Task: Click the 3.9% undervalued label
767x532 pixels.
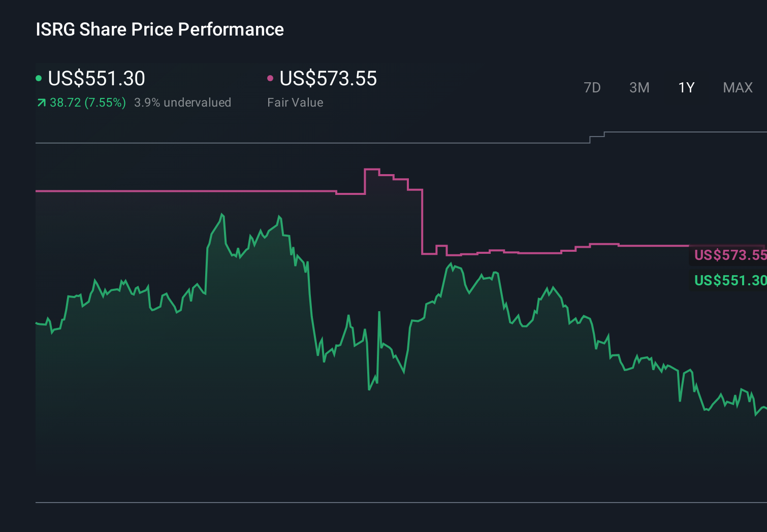Action: tap(182, 103)
